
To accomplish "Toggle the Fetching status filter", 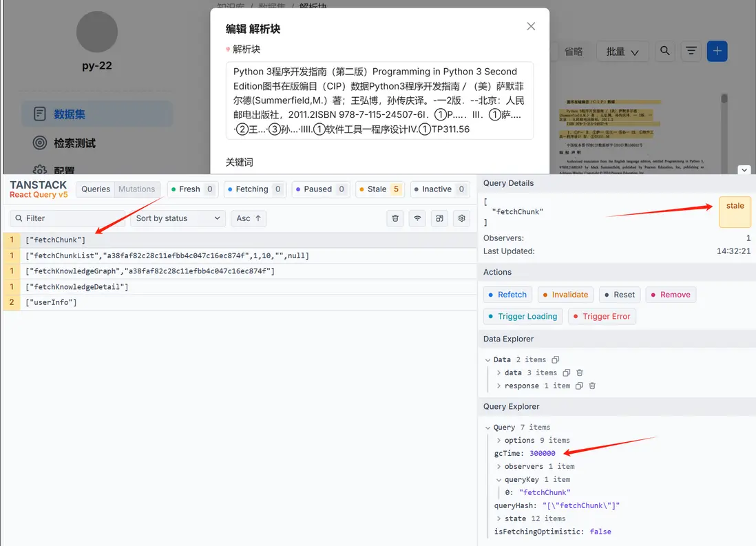I will point(255,189).
